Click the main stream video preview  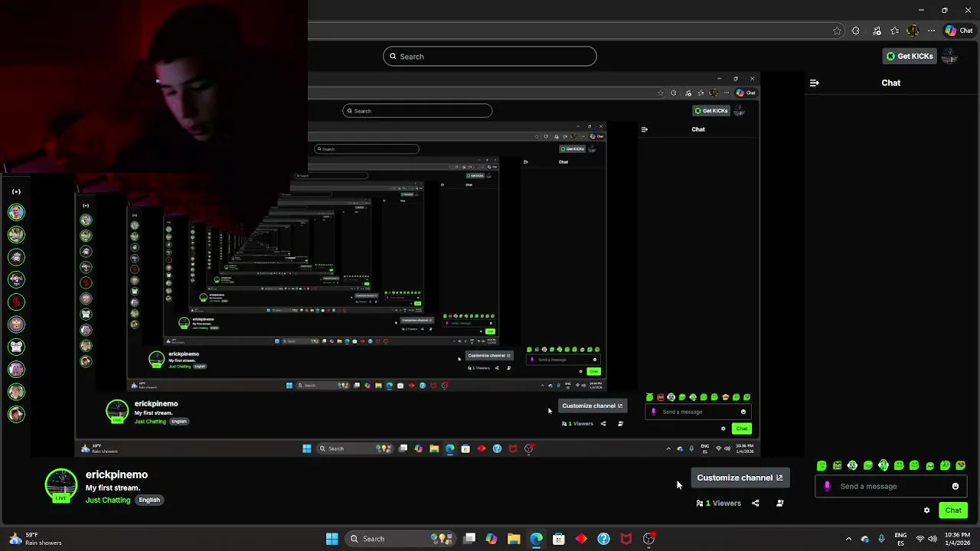tap(417, 264)
